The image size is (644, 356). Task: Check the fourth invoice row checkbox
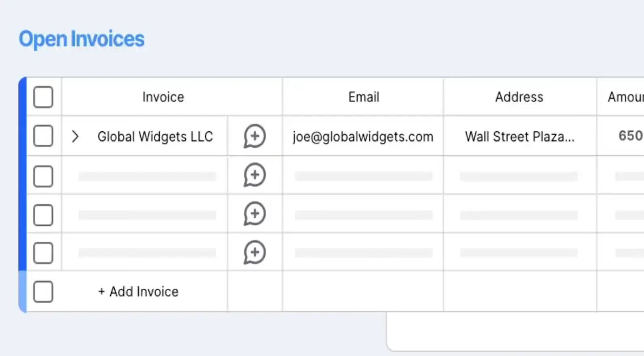click(x=43, y=253)
